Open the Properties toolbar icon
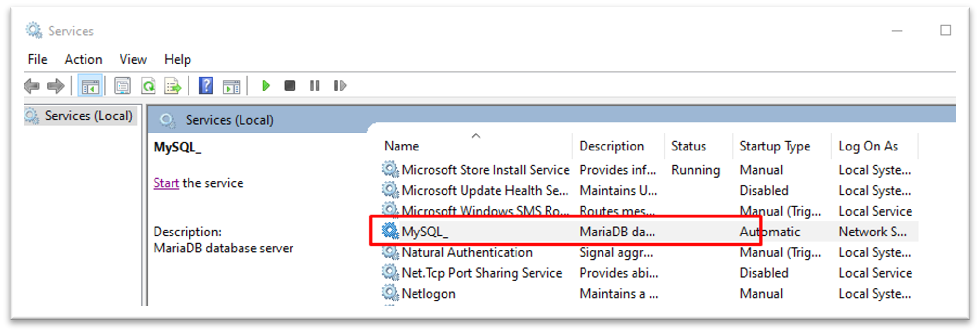This screenshot has width=980, height=333. click(122, 86)
